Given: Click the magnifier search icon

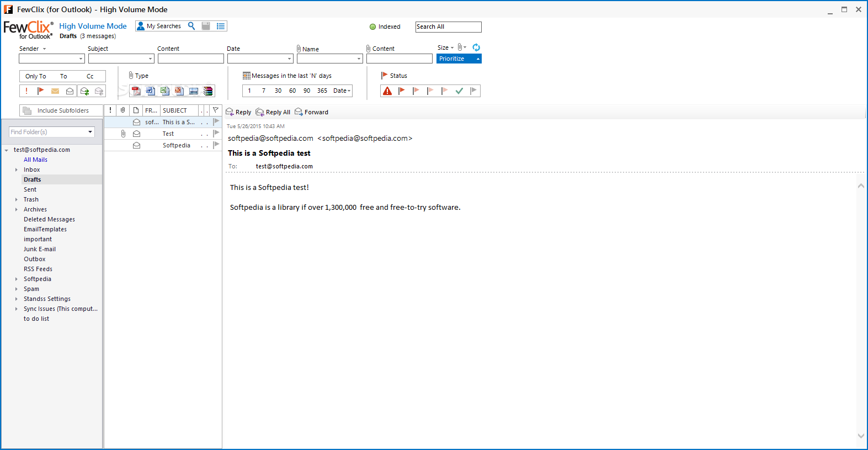Looking at the screenshot, I should (x=191, y=26).
